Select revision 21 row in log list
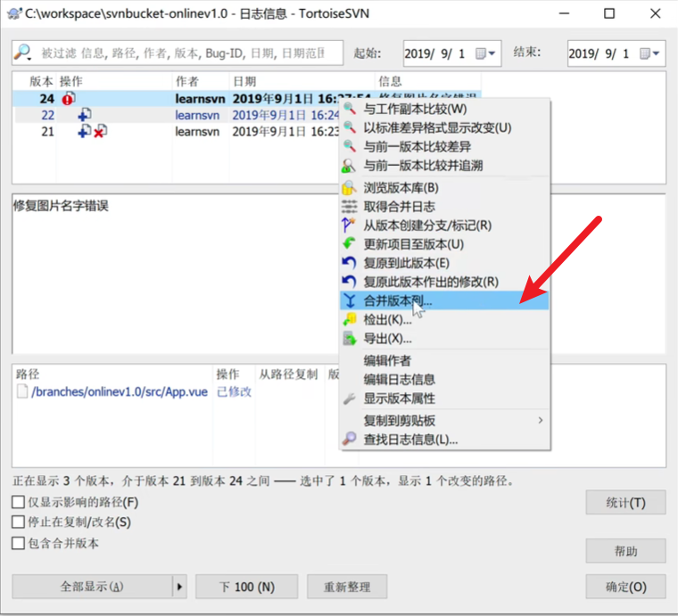The width and height of the screenshot is (678, 616). pos(177,131)
